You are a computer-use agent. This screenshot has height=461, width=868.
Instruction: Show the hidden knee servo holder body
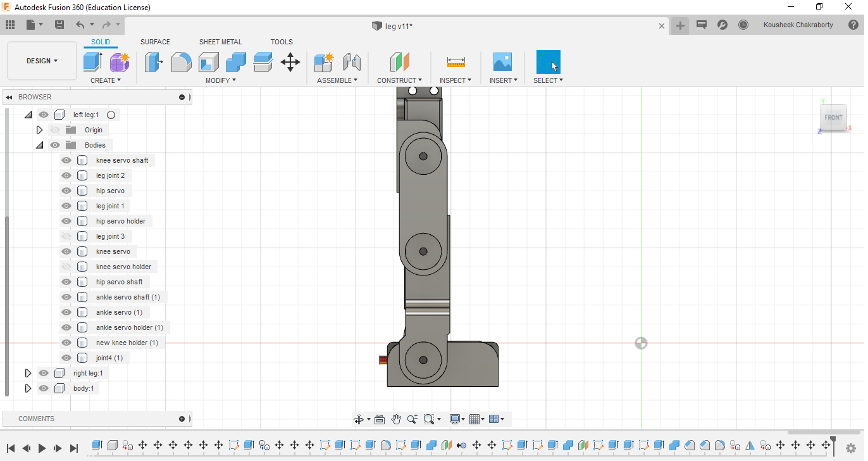66,267
